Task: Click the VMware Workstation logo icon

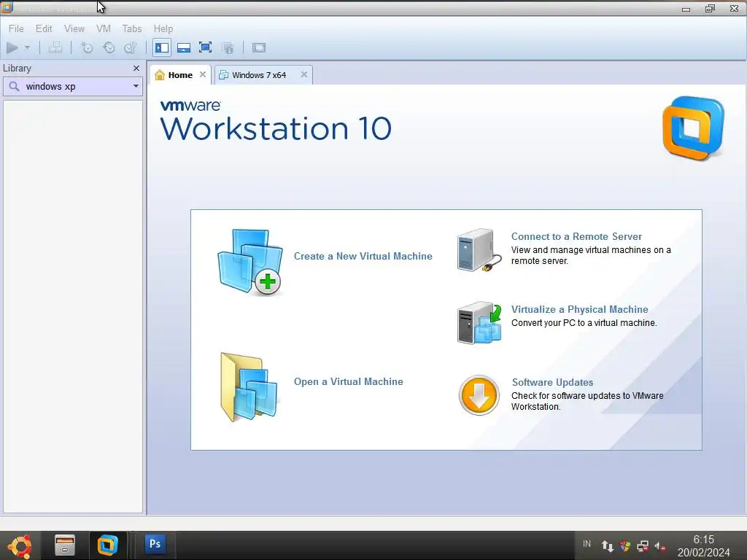Action: click(x=694, y=128)
